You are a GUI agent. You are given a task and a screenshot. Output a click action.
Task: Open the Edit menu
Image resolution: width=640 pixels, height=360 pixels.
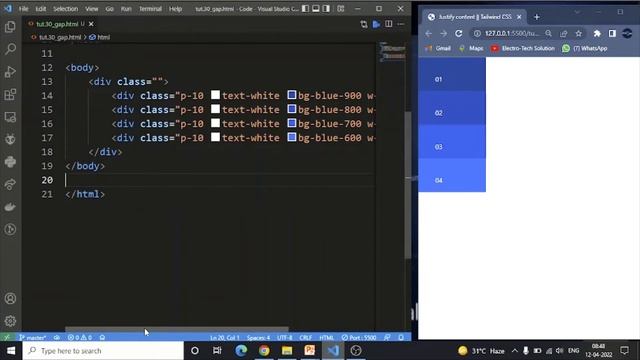coord(40,9)
